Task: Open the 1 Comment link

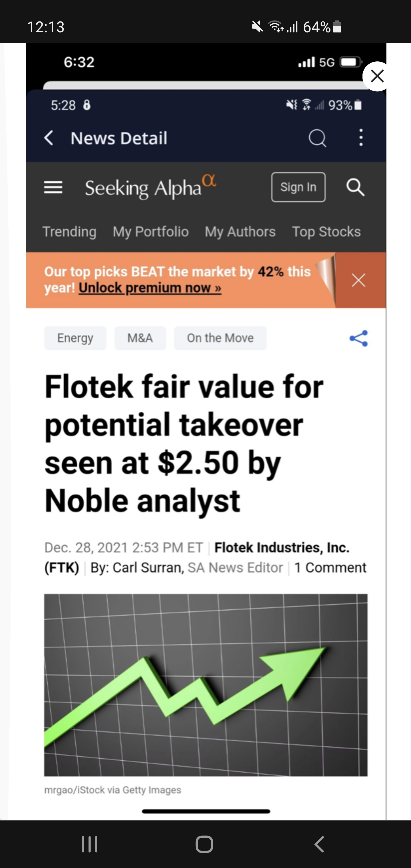Action: pos(330,568)
